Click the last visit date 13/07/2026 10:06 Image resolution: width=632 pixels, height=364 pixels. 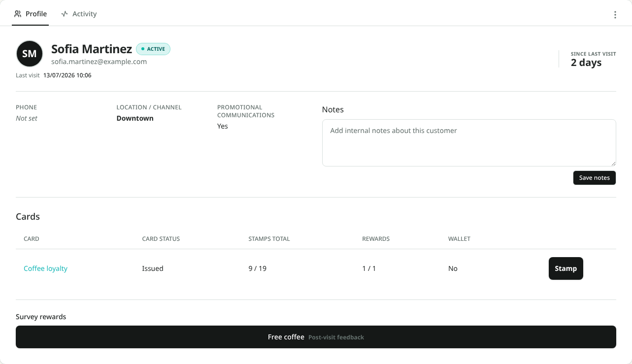[67, 75]
